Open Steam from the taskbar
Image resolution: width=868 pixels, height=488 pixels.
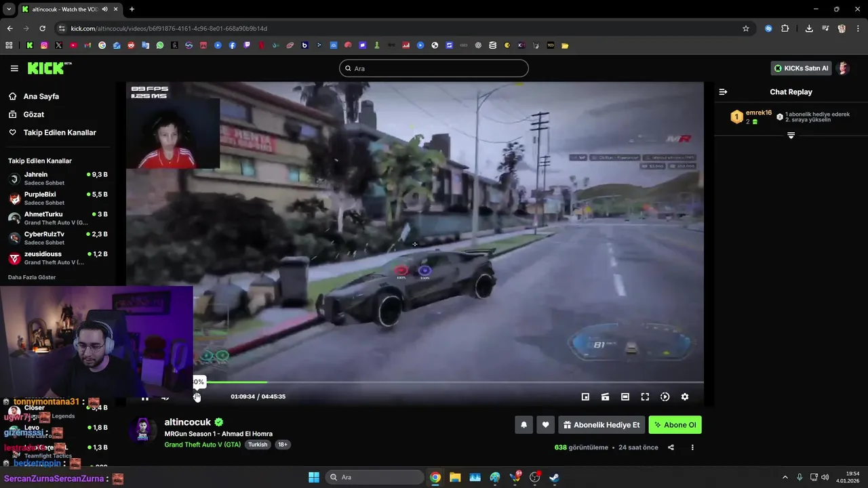coord(554,477)
